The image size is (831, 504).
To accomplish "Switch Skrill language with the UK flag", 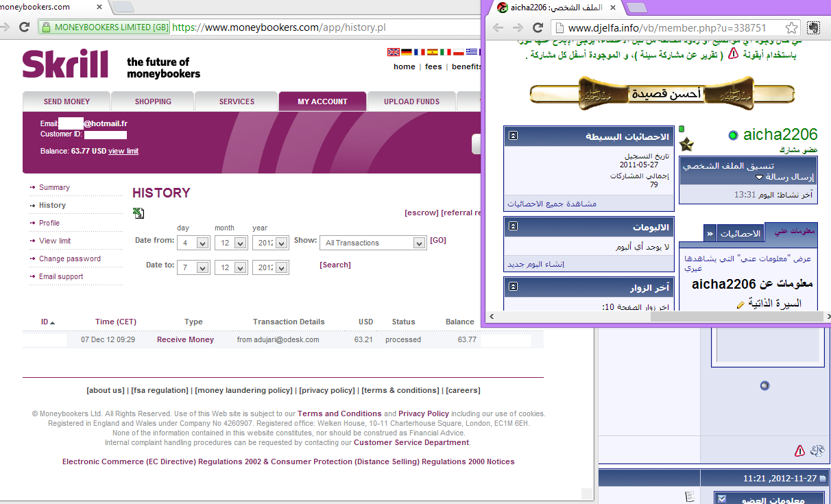I will click(x=394, y=52).
